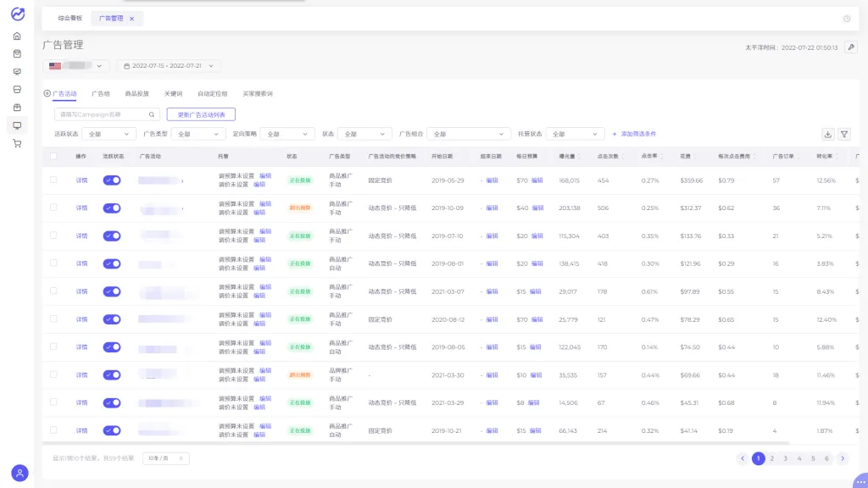Tick checkbox for 2019-05-29 campaign row
The height and width of the screenshot is (488, 868).
point(53,180)
